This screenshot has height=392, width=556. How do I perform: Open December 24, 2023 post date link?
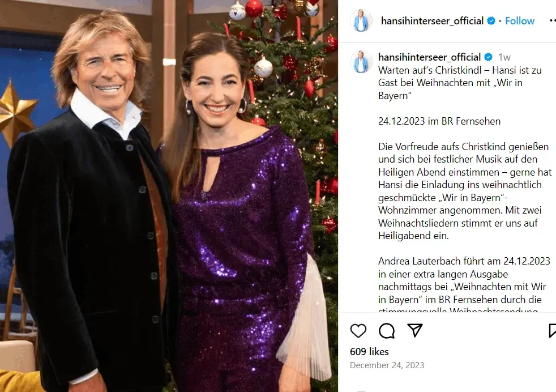click(387, 365)
